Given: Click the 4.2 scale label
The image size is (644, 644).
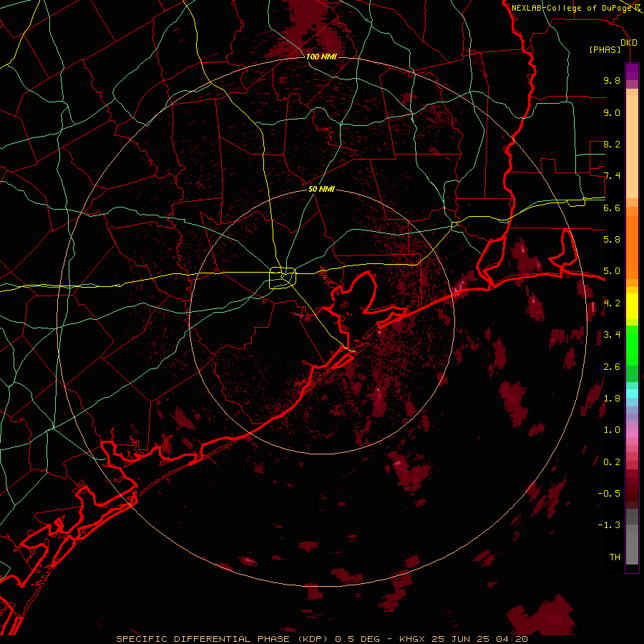Looking at the screenshot, I should point(612,303).
